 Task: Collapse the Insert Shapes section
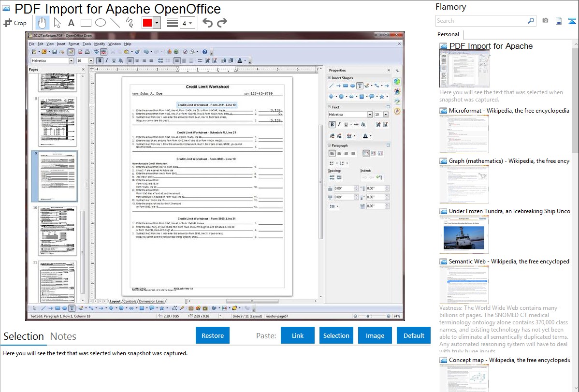pyautogui.click(x=329, y=78)
